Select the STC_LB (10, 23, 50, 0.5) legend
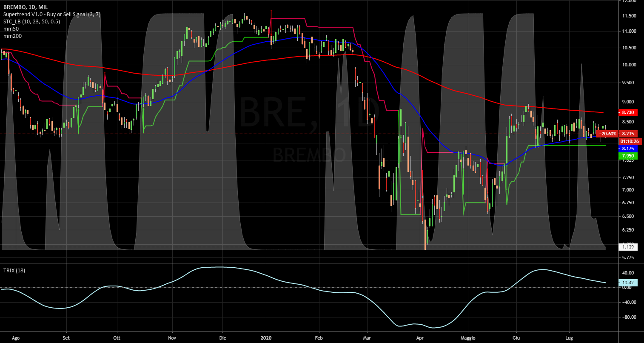The height and width of the screenshot is (343, 644). click(x=31, y=21)
